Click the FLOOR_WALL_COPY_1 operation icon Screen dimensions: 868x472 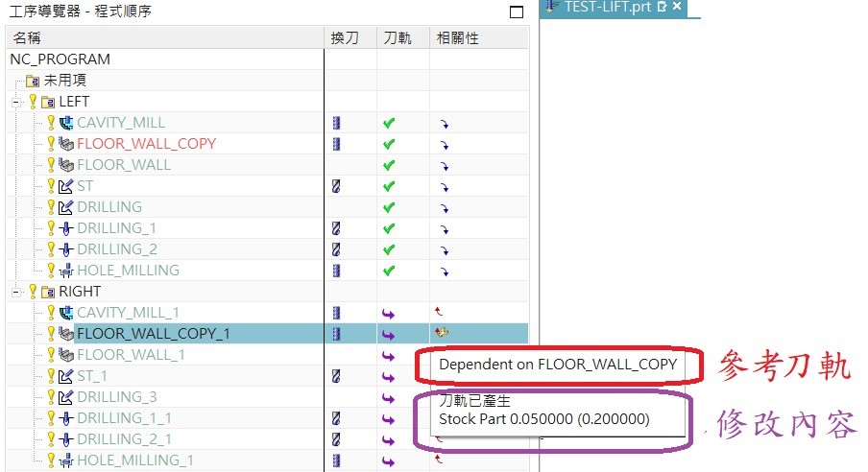pyautogui.click(x=66, y=334)
